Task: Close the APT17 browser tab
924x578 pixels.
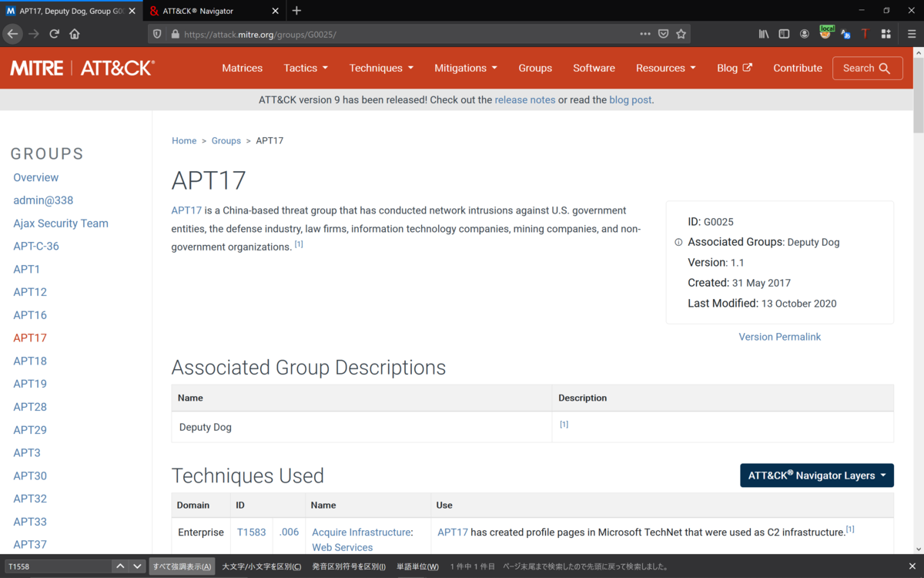Action: [132, 11]
